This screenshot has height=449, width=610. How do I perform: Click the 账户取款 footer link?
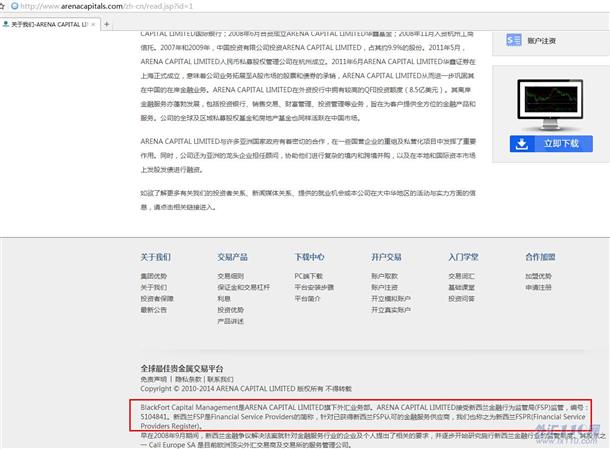click(x=384, y=276)
